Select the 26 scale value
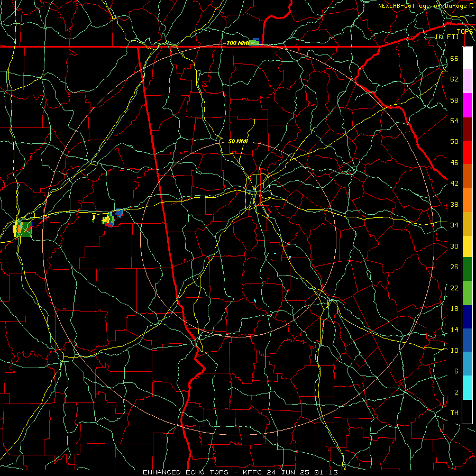The height and width of the screenshot is (476, 476). pos(454,267)
